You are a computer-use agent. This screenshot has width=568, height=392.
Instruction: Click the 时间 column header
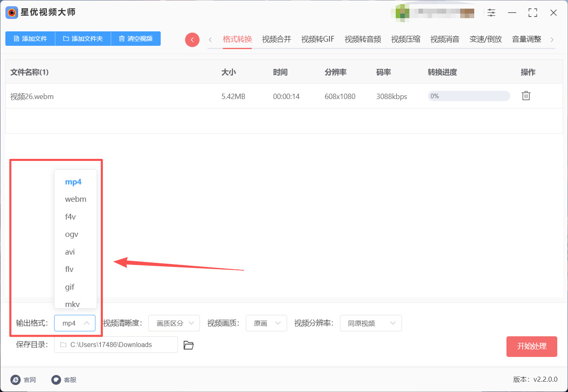click(280, 72)
